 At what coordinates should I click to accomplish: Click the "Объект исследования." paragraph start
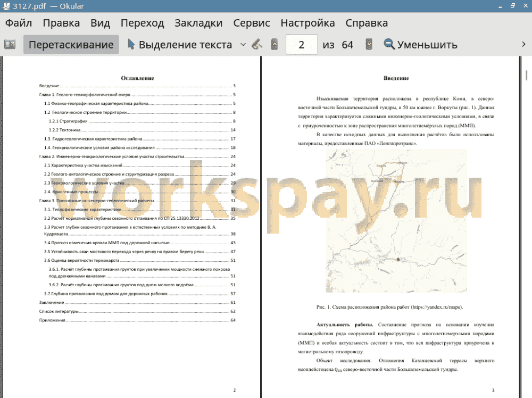coord(344,361)
